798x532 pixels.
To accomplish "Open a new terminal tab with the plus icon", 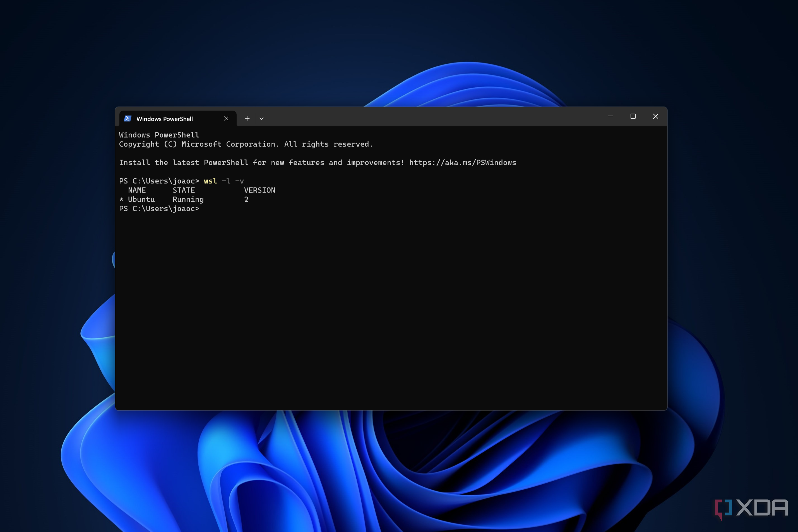I will [247, 118].
